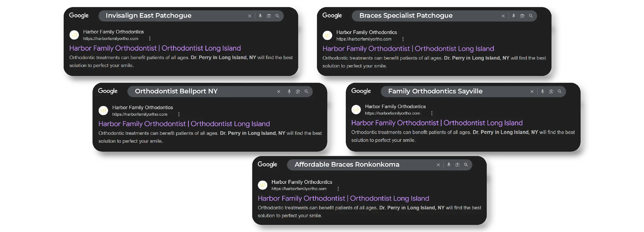This screenshot has width=644, height=232.
Task: Open the Harbor Family Orthodontist link on the Sayville card
Action: tap(437, 123)
